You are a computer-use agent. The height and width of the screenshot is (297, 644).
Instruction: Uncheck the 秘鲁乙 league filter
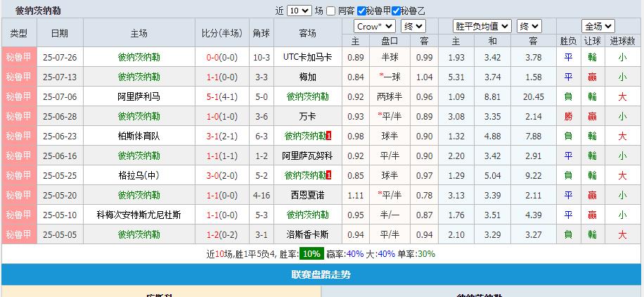[396, 11]
